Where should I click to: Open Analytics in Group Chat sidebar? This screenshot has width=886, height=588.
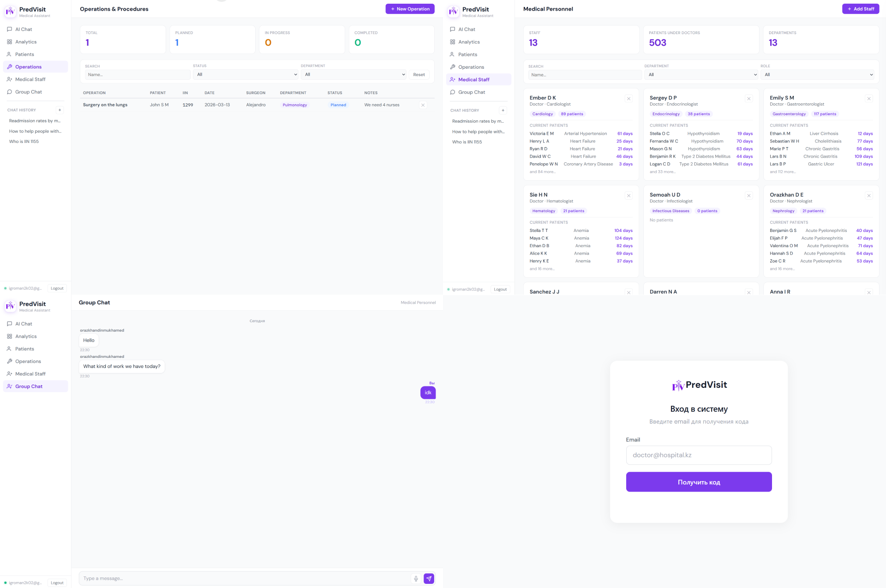click(x=26, y=336)
